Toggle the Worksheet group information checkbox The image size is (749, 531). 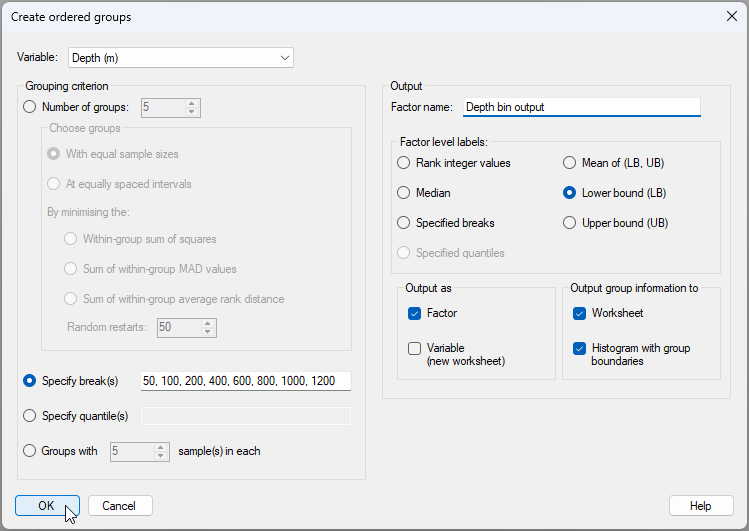(x=580, y=313)
